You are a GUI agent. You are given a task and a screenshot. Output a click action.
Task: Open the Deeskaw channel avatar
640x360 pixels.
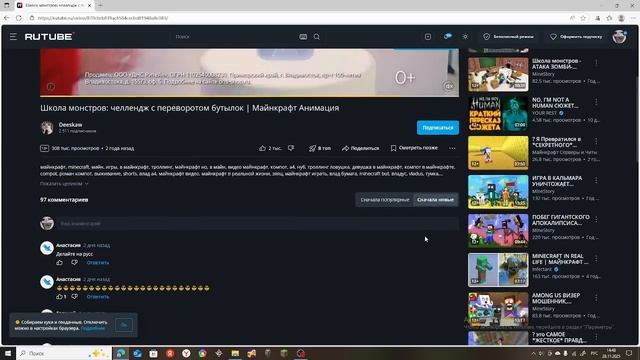47,128
